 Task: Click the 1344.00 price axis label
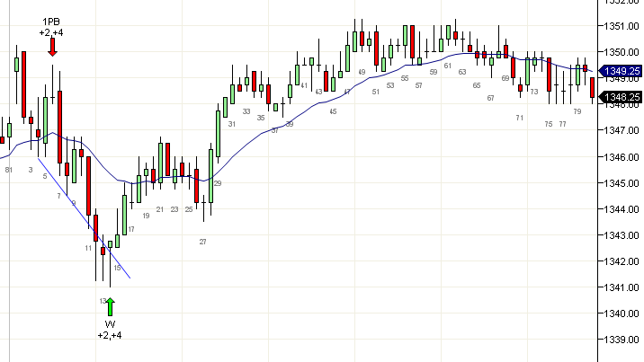click(623, 209)
